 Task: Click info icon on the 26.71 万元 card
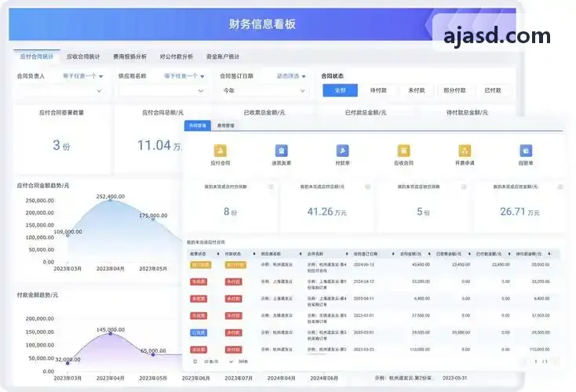point(560,187)
